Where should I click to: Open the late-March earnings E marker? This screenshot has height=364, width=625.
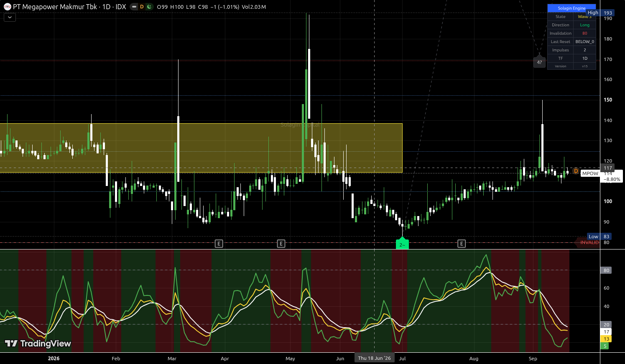pyautogui.click(x=219, y=243)
